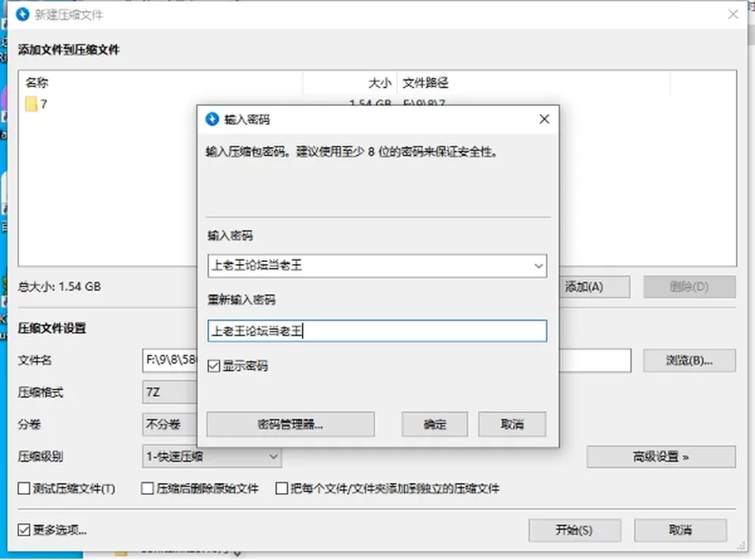
Task: Close the 输入密码 dialog
Action: (544, 119)
